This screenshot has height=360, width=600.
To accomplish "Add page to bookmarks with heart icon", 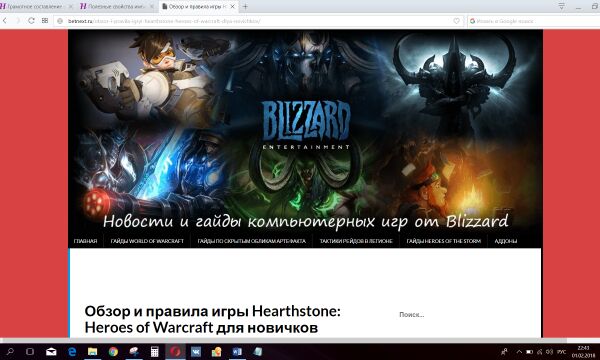I will 456,21.
